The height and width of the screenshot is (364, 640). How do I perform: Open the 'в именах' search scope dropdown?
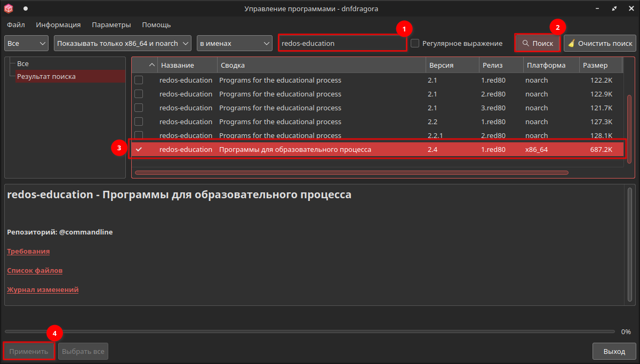[235, 43]
